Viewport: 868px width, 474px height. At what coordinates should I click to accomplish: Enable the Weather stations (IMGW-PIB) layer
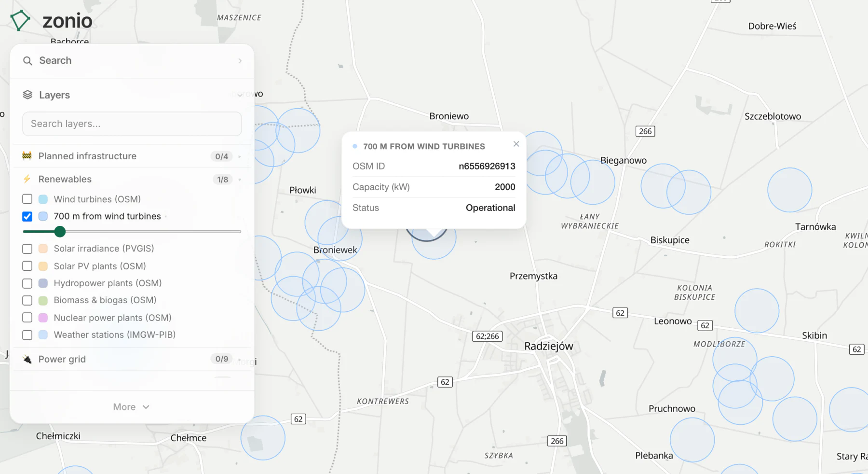27,335
